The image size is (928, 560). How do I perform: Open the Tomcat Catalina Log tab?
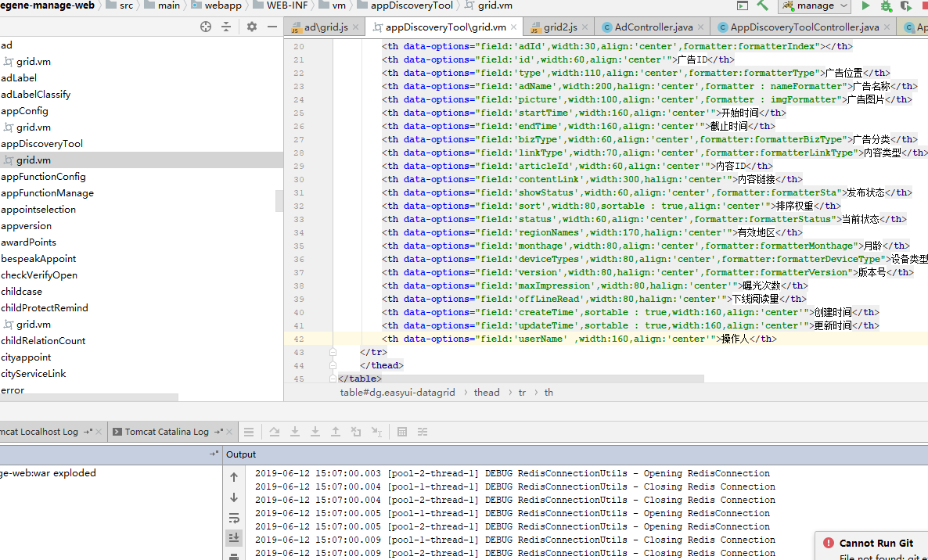(166, 432)
